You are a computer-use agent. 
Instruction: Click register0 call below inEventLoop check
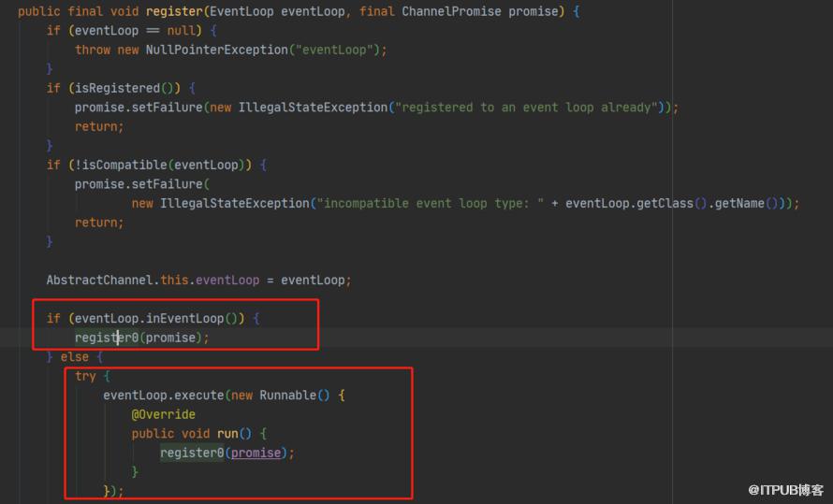(x=107, y=338)
